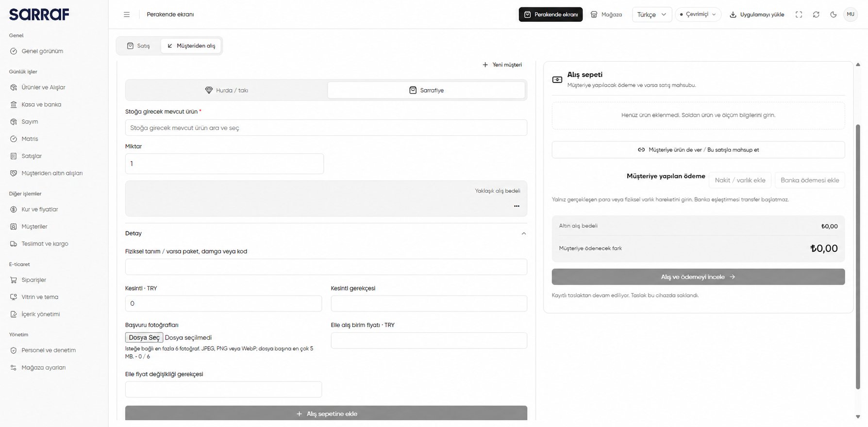Click the Yeni müşteri button

[502, 65]
